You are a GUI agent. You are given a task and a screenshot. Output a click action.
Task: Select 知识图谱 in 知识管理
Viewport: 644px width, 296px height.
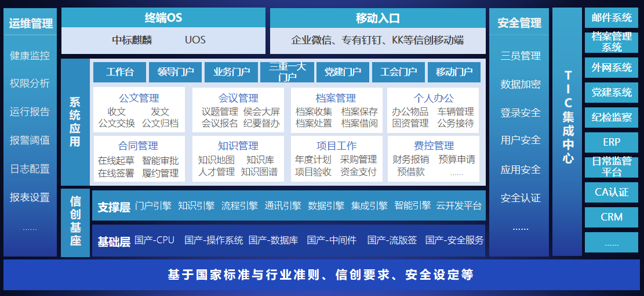pos(259,172)
